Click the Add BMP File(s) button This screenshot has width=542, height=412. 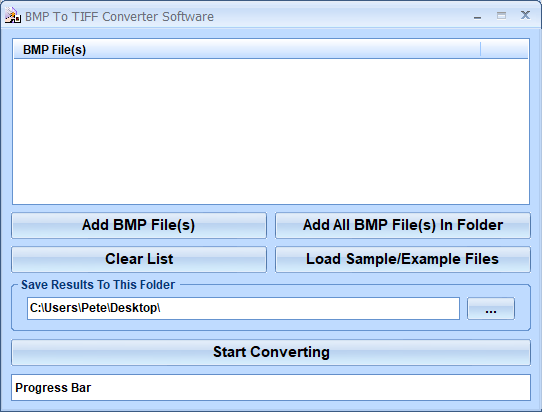(x=139, y=225)
